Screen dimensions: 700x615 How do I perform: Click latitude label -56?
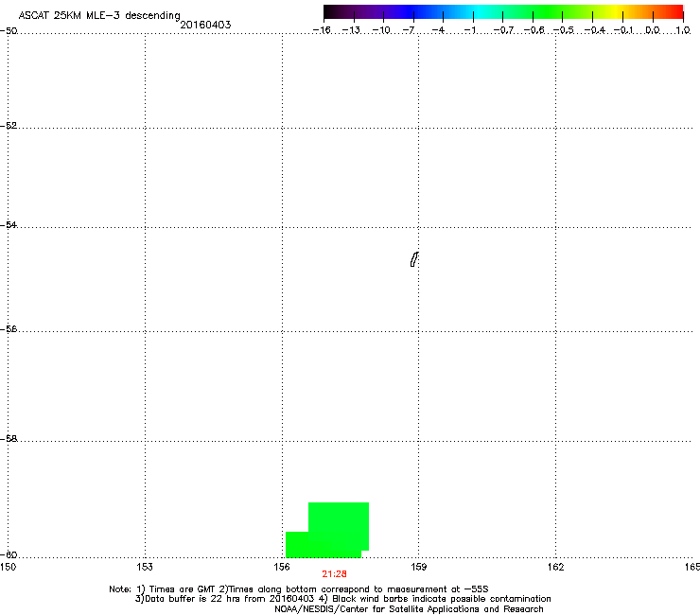pyautogui.click(x=9, y=328)
